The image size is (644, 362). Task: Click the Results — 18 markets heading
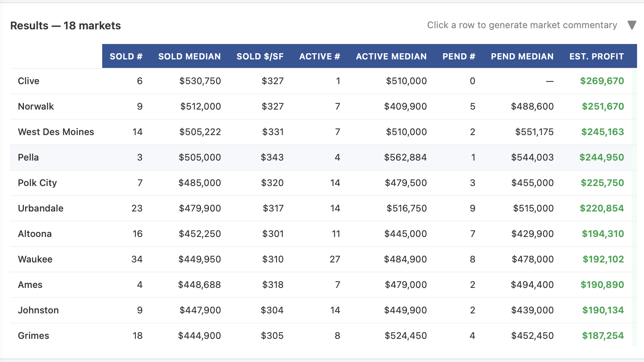(x=66, y=25)
